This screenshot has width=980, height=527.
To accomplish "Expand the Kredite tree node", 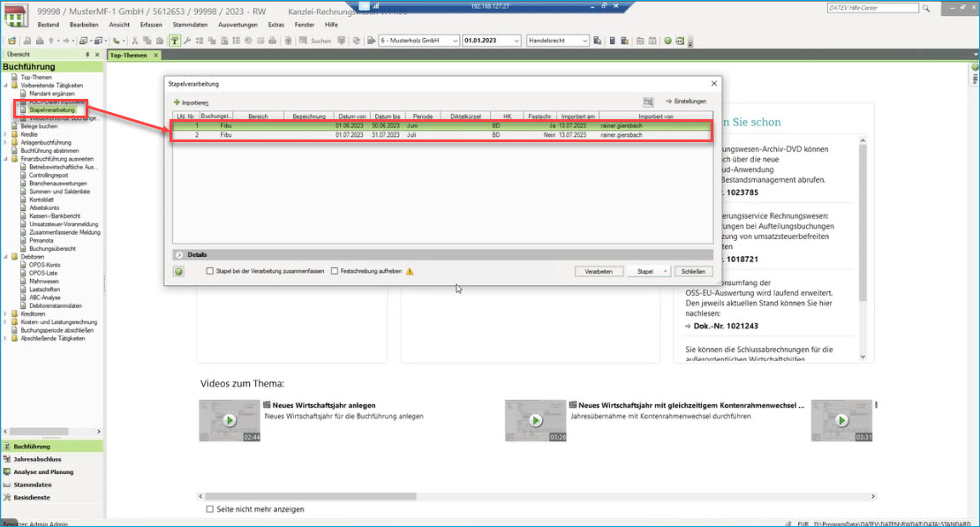I will click(5, 134).
